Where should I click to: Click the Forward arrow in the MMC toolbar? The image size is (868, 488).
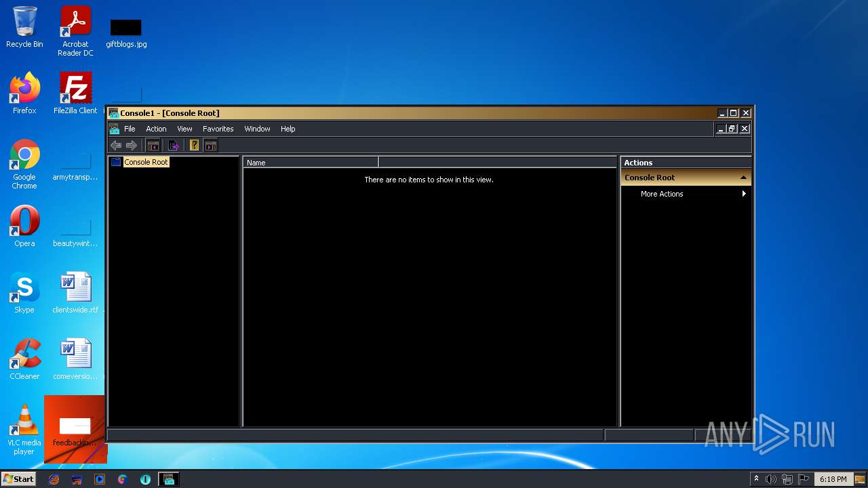(x=132, y=145)
